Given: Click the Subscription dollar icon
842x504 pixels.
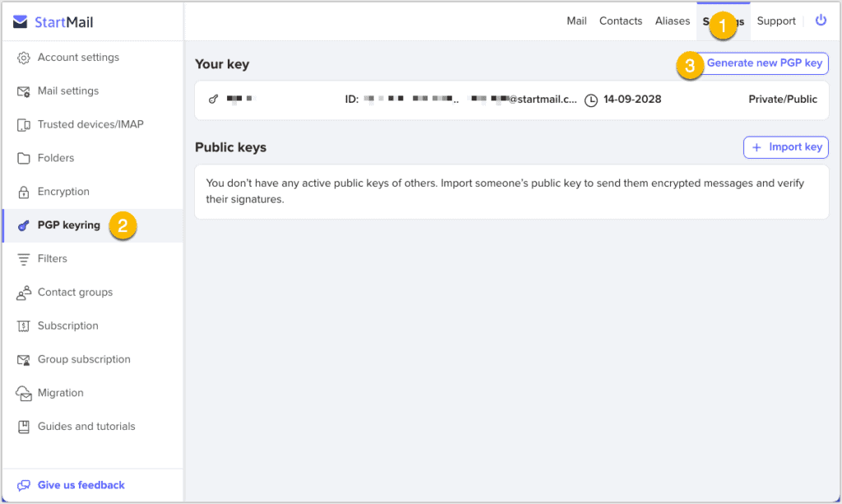Looking at the screenshot, I should click(23, 326).
